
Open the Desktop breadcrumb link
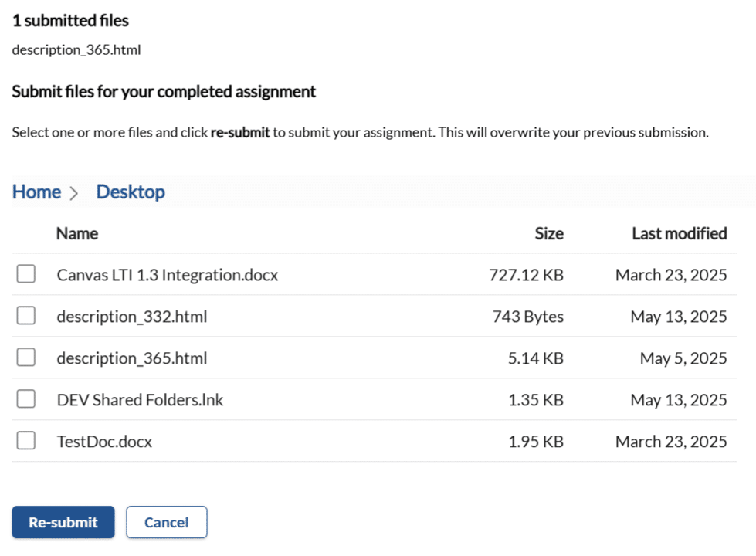[130, 191]
